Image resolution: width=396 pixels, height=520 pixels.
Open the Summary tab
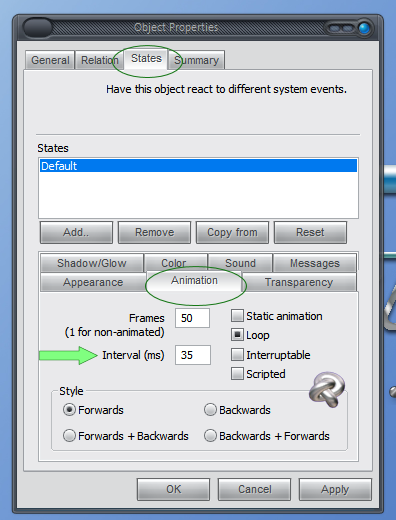click(x=196, y=60)
